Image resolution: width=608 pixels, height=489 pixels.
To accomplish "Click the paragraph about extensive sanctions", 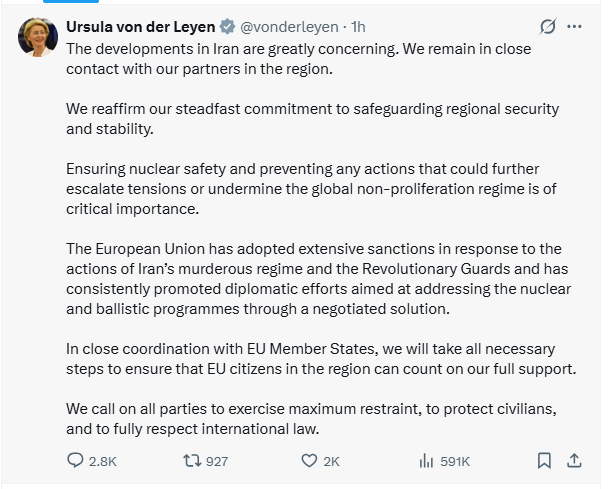I will tap(320, 279).
